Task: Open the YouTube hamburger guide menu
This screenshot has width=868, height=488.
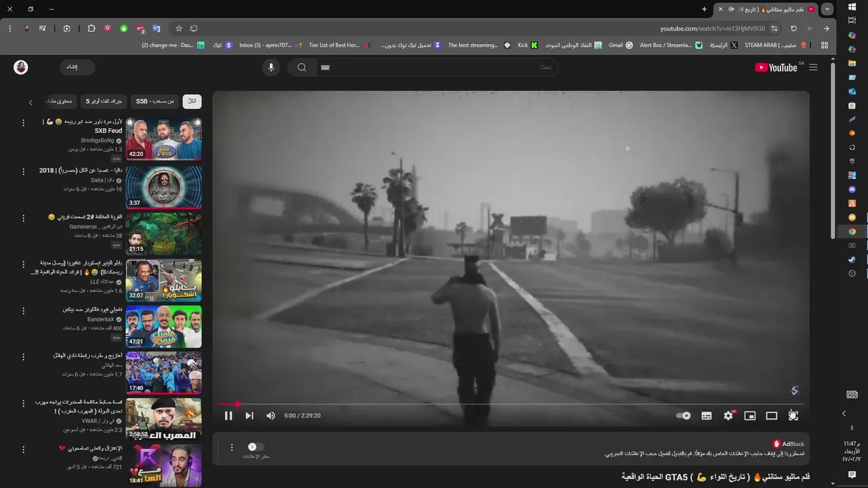Action: (x=813, y=67)
